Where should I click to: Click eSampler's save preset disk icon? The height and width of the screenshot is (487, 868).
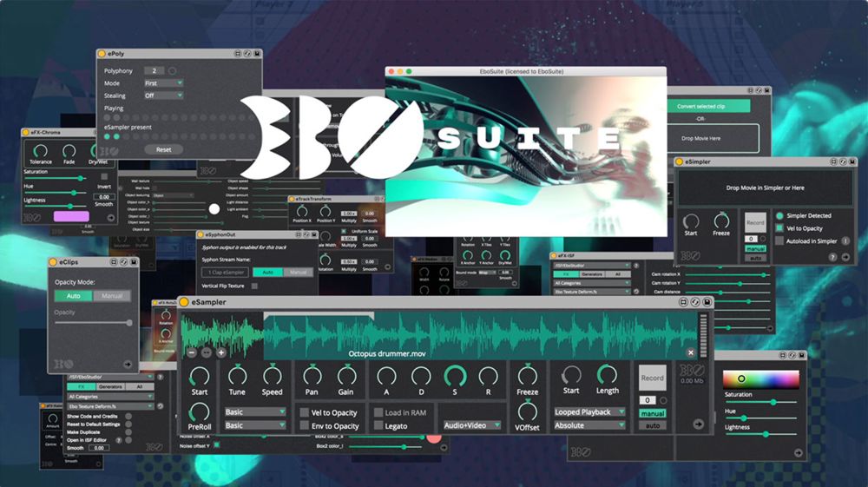click(707, 302)
